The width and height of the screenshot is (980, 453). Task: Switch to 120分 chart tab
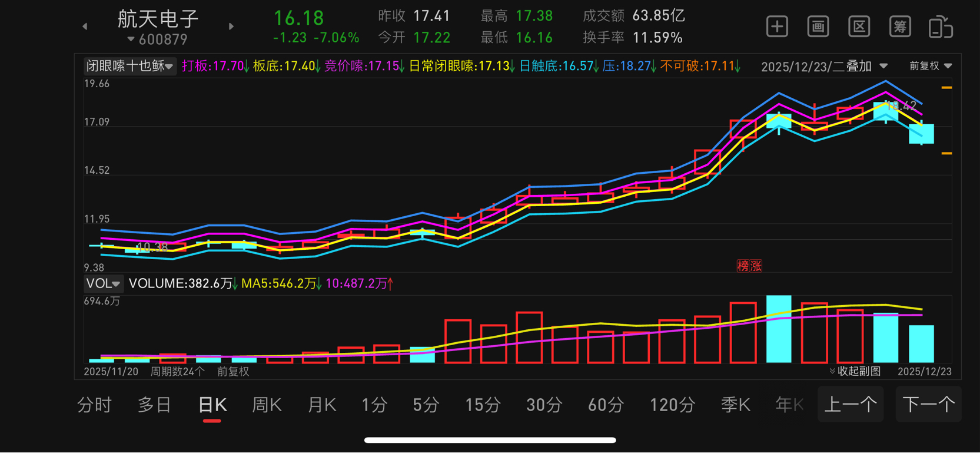tap(673, 405)
